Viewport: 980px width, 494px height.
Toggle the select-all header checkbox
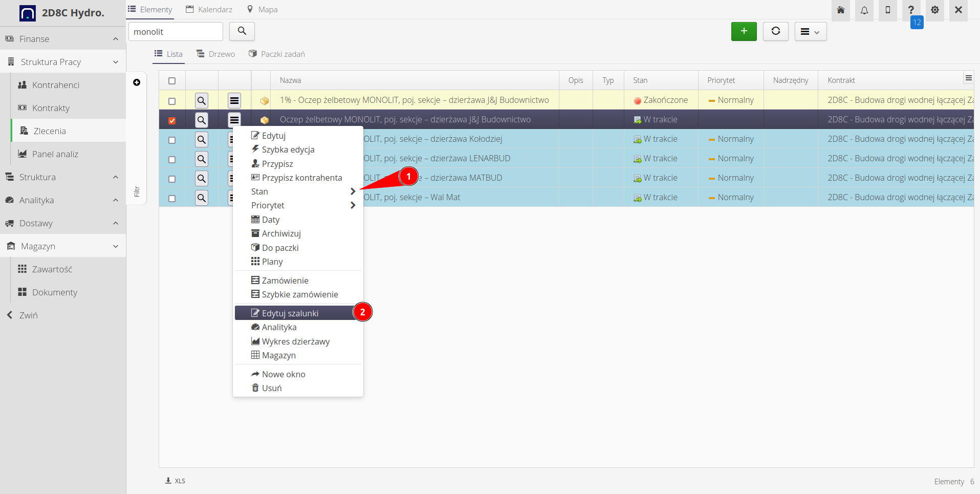coord(172,81)
